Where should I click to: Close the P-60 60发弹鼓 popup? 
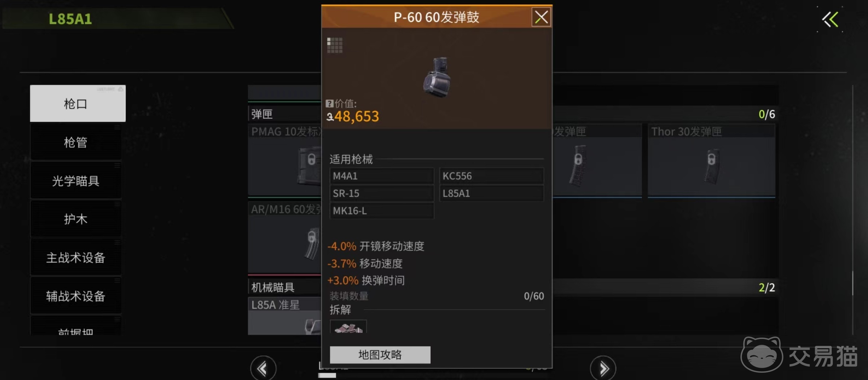coord(541,17)
